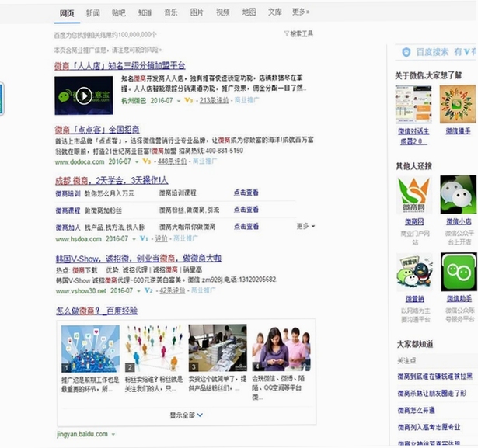Open 评价 link beside www.hsdoa.com
478x448 pixels.
click(161, 238)
